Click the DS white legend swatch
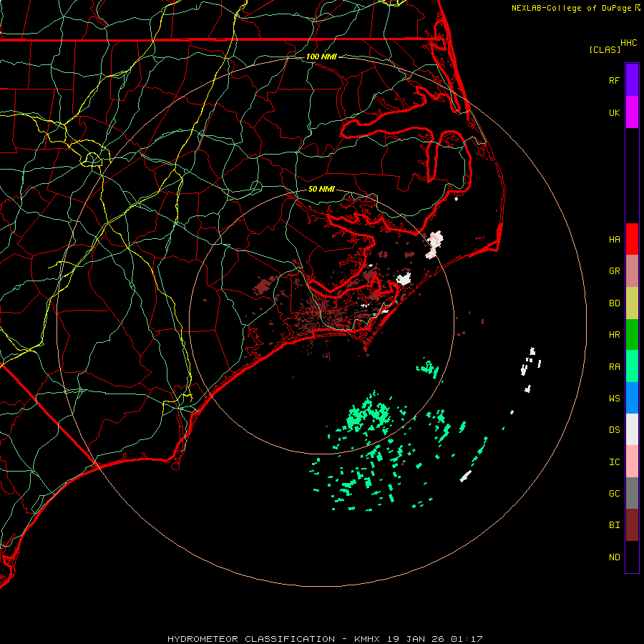The width and height of the screenshot is (644, 644). (632, 429)
